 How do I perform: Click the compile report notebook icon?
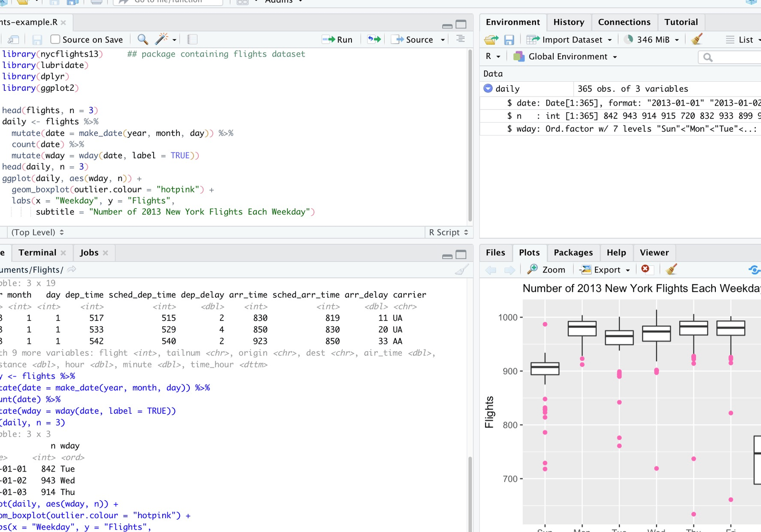click(192, 39)
